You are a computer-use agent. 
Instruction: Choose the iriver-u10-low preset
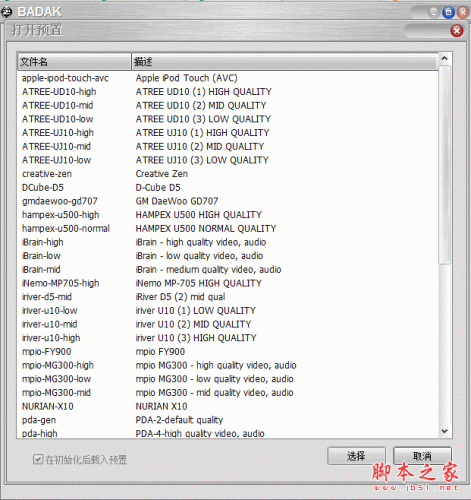click(x=50, y=310)
